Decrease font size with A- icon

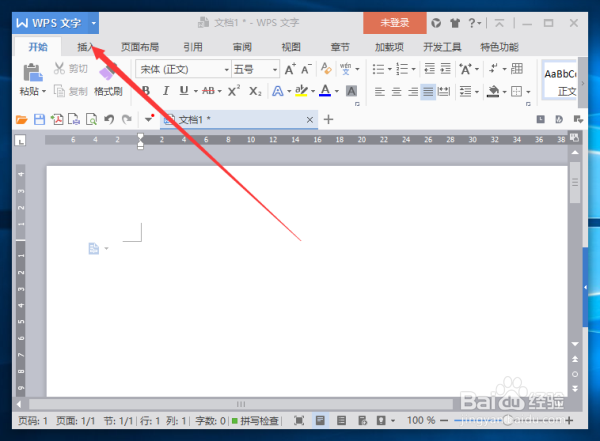[306, 69]
